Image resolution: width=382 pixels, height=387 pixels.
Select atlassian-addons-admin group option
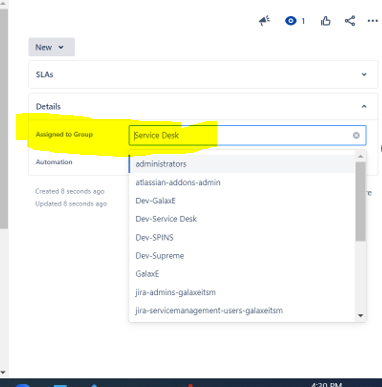(x=242, y=182)
